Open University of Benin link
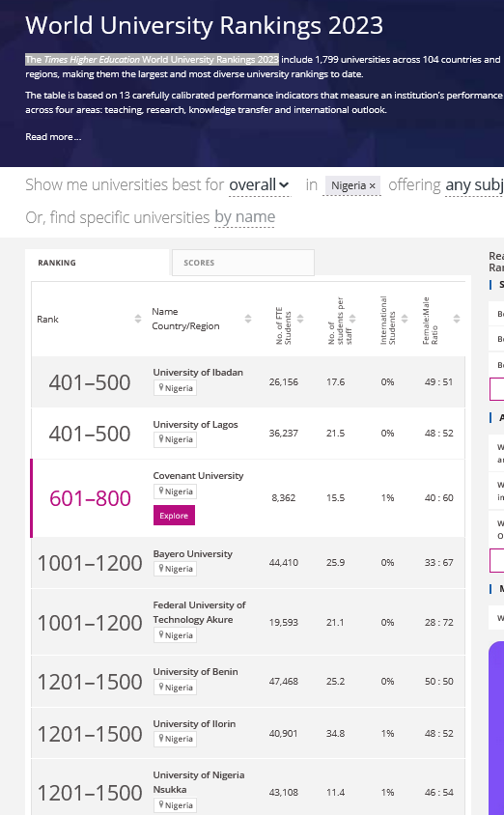Image resolution: width=504 pixels, height=815 pixels. (x=195, y=671)
